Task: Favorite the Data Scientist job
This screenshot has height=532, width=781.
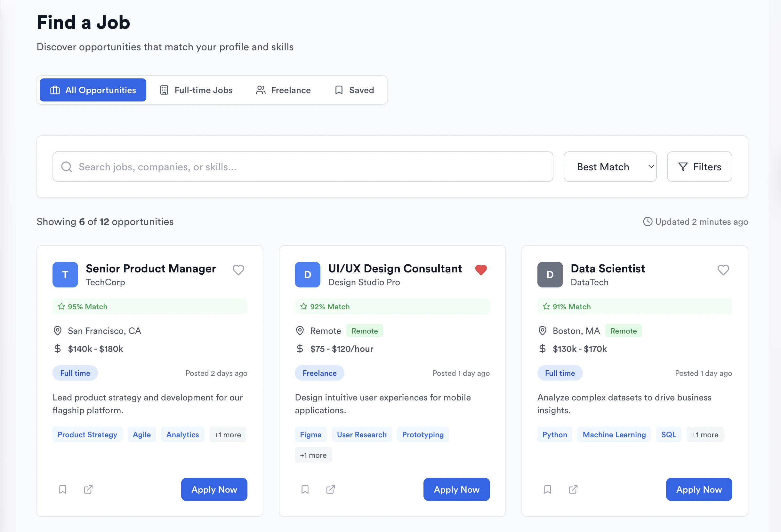Action: coord(723,270)
